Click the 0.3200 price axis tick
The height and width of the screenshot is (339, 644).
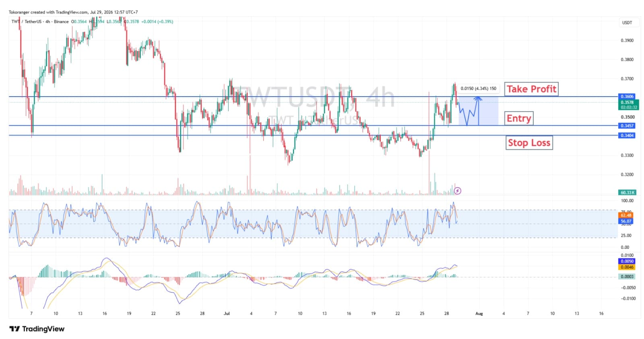point(627,175)
